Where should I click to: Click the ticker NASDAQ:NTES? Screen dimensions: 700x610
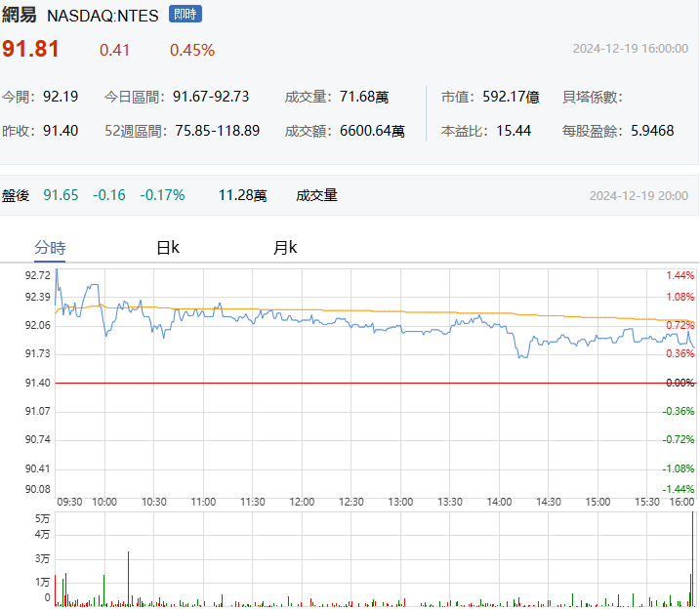coord(103,16)
